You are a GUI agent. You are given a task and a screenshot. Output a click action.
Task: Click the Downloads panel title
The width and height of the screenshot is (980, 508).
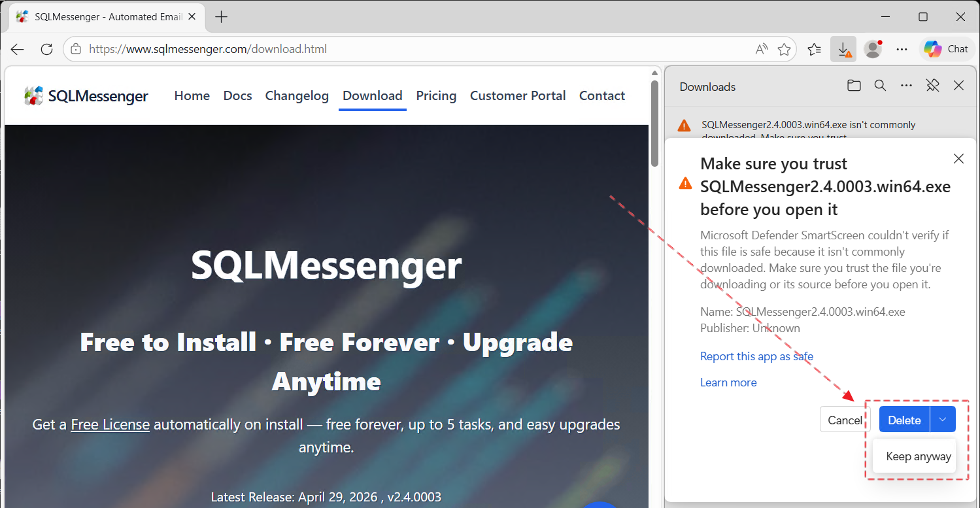[707, 87]
